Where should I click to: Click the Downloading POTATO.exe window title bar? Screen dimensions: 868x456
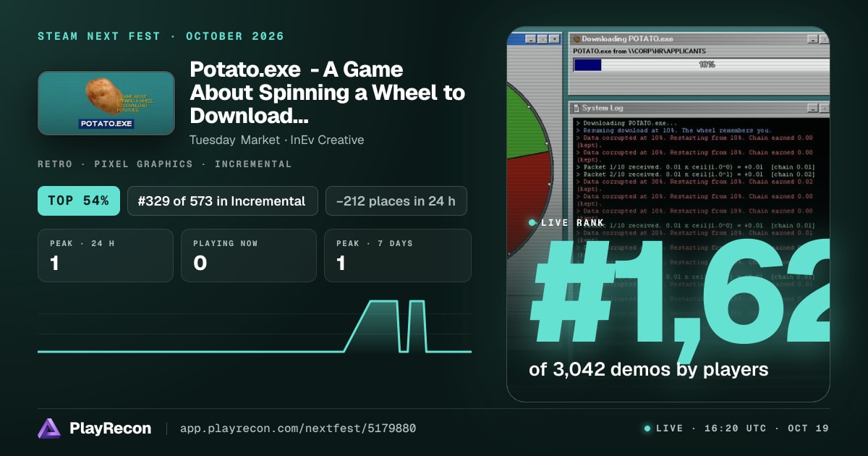click(699, 38)
